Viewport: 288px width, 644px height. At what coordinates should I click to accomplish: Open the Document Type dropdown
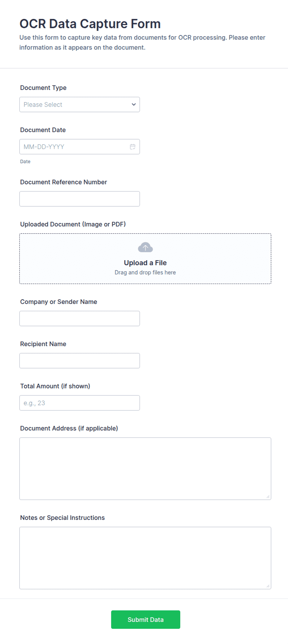80,105
